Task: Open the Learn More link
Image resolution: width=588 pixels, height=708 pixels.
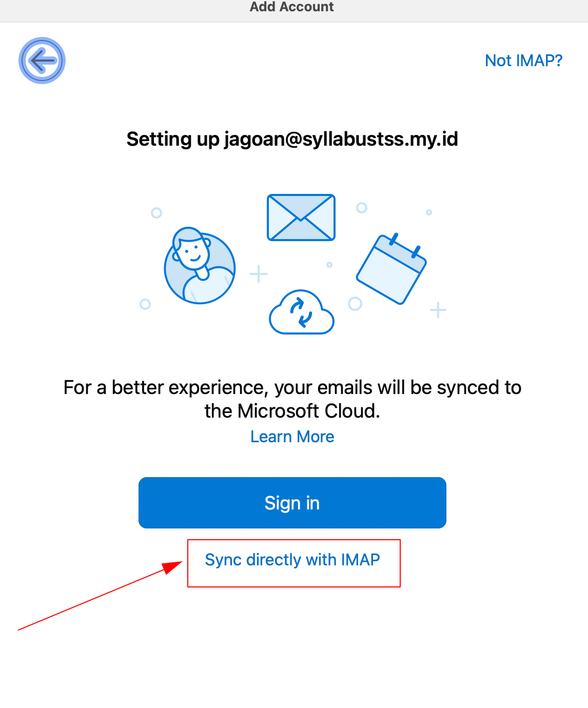Action: [x=292, y=437]
